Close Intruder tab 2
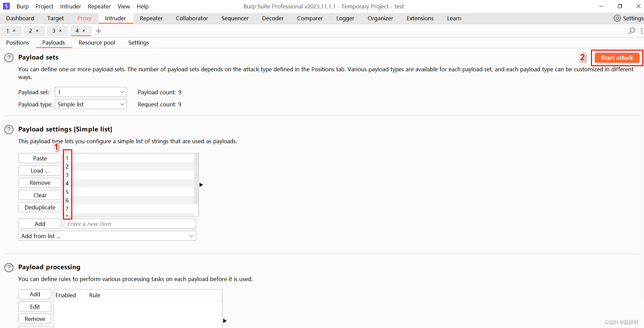644x328 pixels. (x=37, y=31)
